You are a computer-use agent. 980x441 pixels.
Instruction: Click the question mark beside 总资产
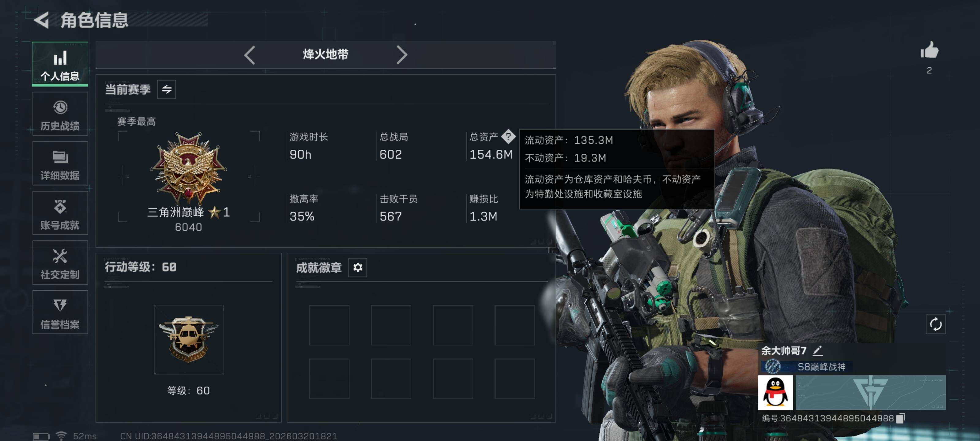pyautogui.click(x=508, y=136)
